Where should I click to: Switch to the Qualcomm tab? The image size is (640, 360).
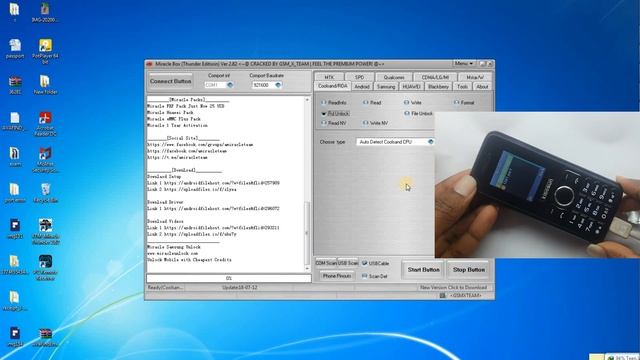pyautogui.click(x=394, y=77)
